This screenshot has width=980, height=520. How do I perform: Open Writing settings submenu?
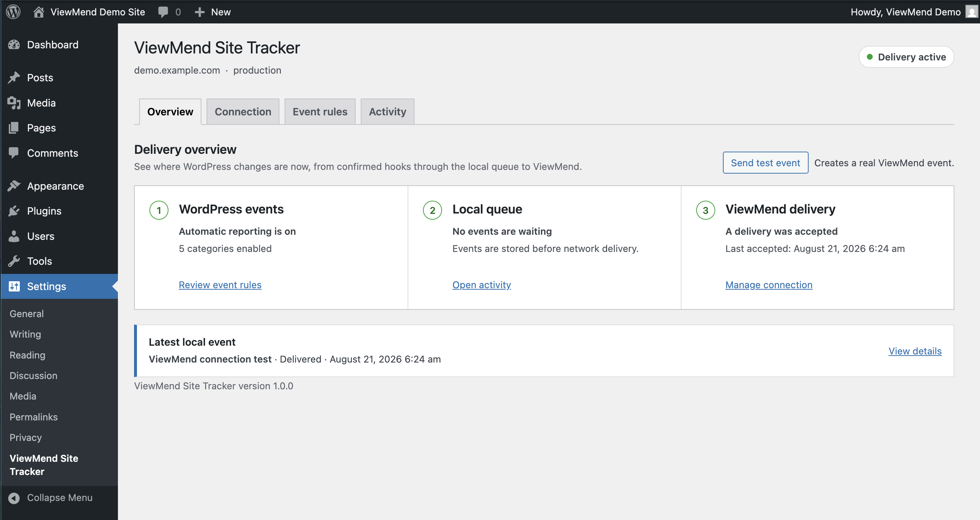pyautogui.click(x=25, y=334)
